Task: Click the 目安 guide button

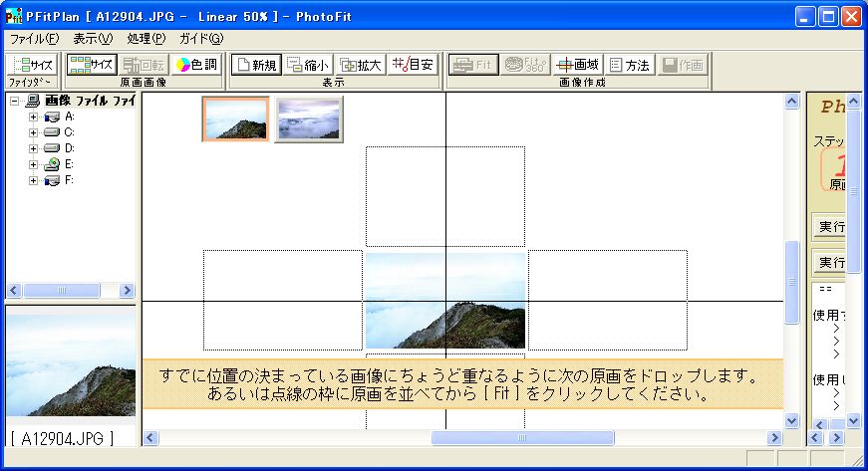Action: coord(412,65)
